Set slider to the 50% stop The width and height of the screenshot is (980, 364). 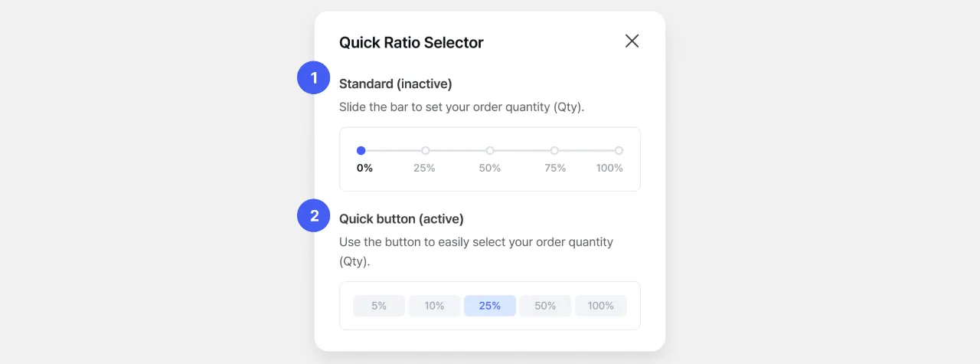[x=490, y=151]
